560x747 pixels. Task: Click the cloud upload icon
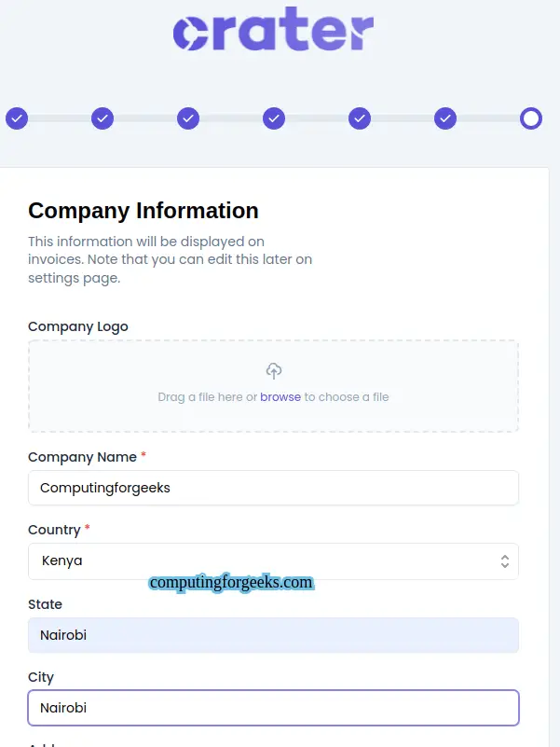tap(274, 371)
